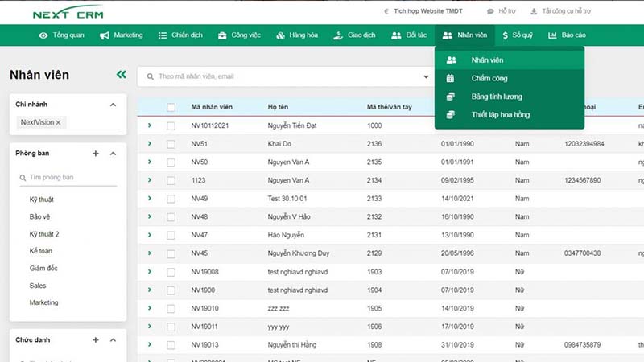Screen dimensions: 644x362
Task: Expand row details for NV50
Action: (149, 162)
